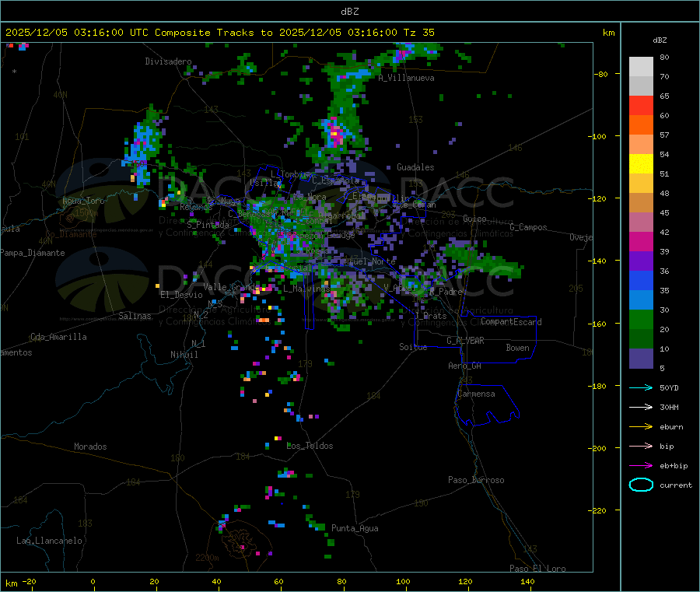Screen dimensions: 700x592
Task: Click the S_Pintada place label
Action: (208, 225)
